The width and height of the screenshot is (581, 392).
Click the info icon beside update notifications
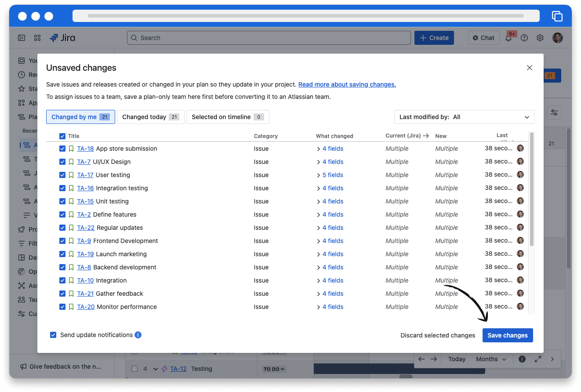(x=138, y=335)
